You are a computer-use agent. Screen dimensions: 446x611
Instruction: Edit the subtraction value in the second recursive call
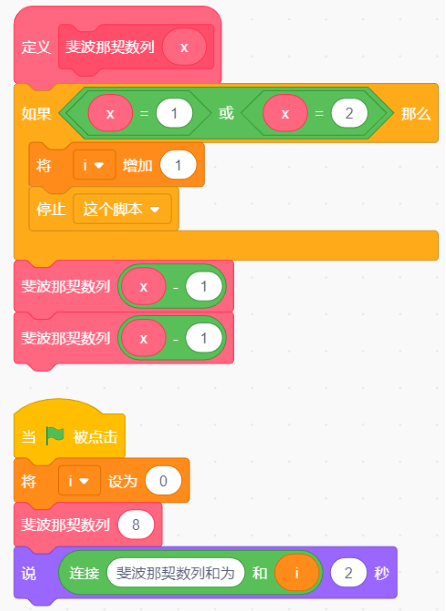tap(203, 338)
